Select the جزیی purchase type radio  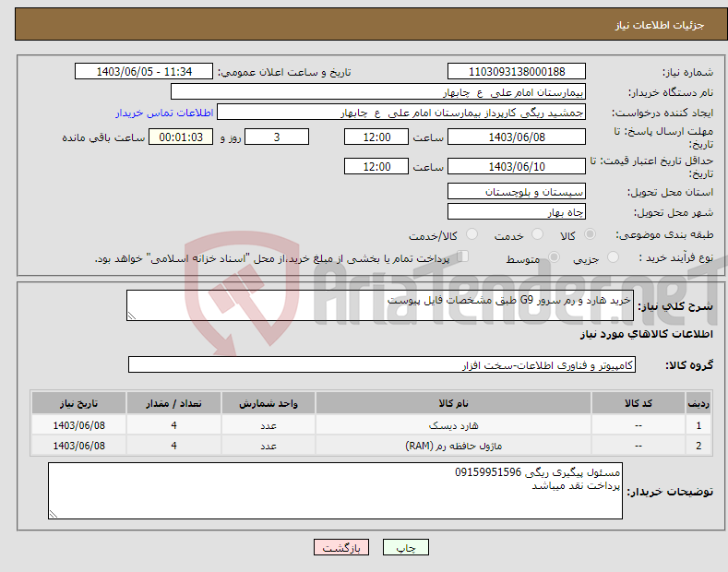[x=613, y=257]
